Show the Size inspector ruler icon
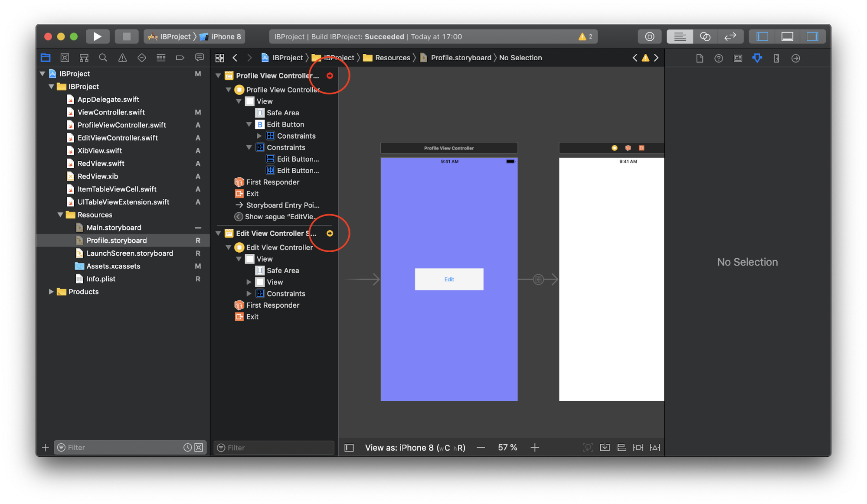Image resolution: width=867 pixels, height=504 pixels. coord(776,58)
